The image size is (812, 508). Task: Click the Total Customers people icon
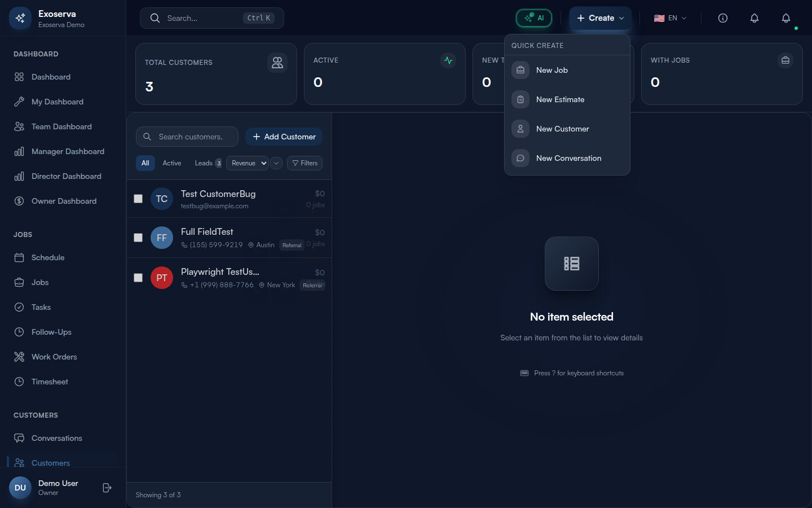277,63
